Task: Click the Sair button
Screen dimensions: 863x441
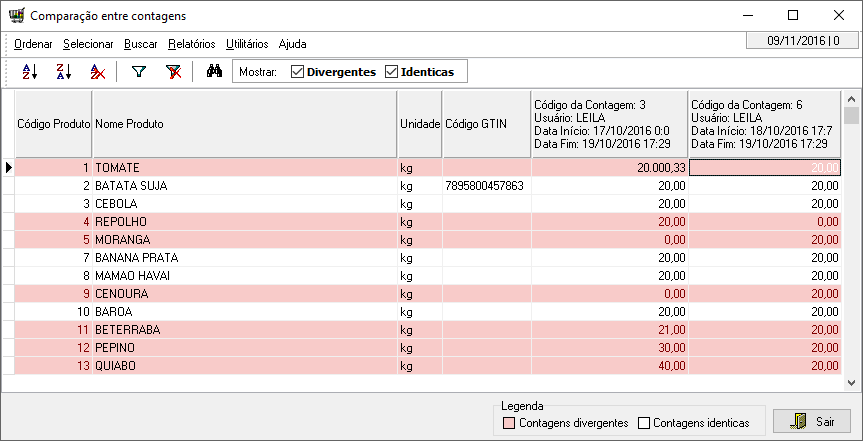Action: point(812,422)
